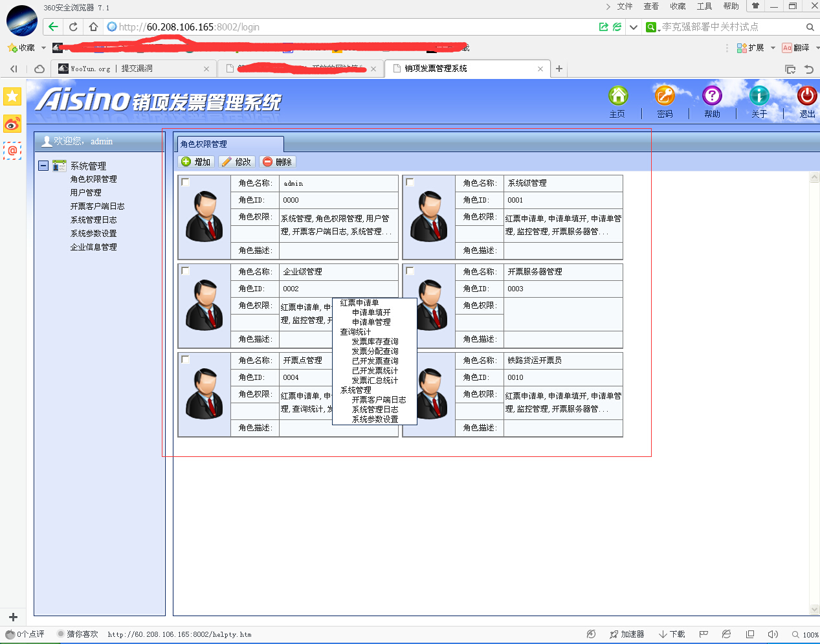Focus the browser search input field
This screenshot has width=820, height=644.
tap(731, 27)
